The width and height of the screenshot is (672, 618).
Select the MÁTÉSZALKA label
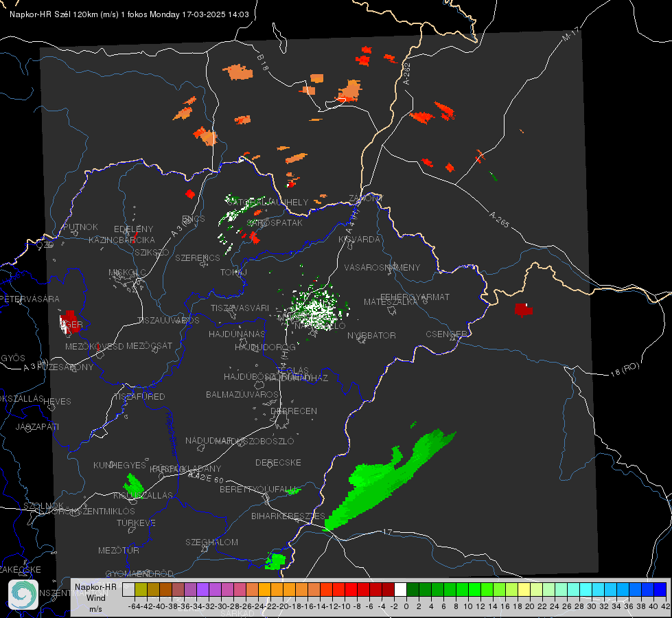(391, 302)
